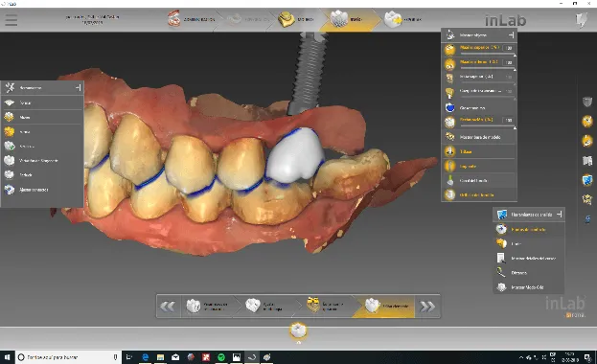Viewport: 597px width, 364px height.
Task: Click the white restoration crown in 3D view
Action: (x=294, y=156)
